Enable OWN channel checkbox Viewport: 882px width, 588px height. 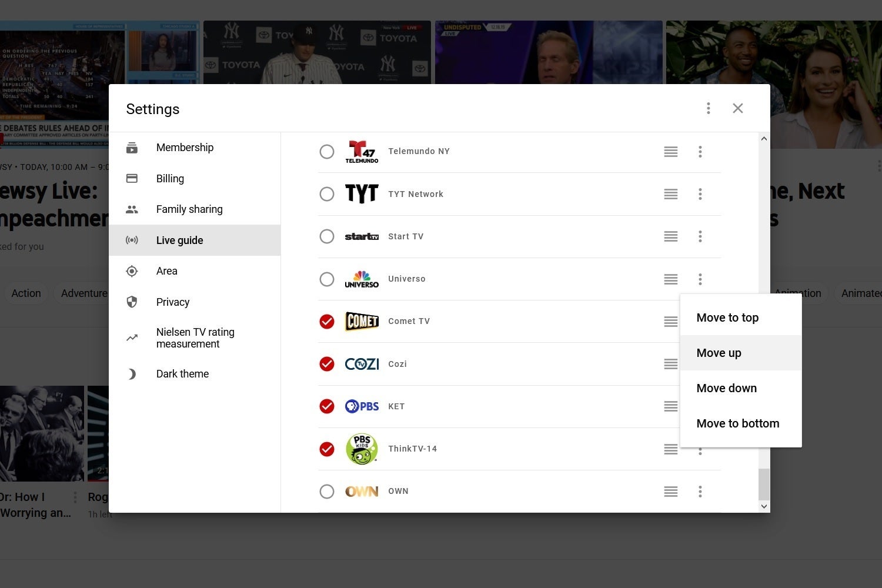(327, 492)
